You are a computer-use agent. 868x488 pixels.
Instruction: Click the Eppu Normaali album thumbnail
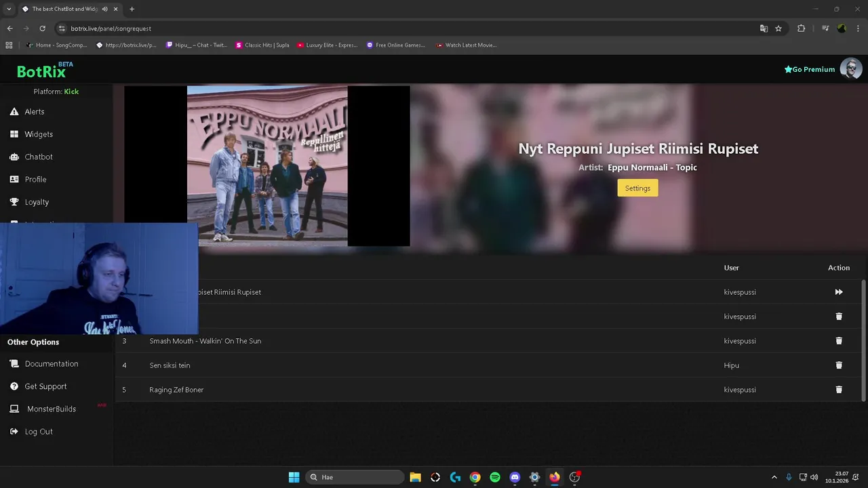pos(267,166)
